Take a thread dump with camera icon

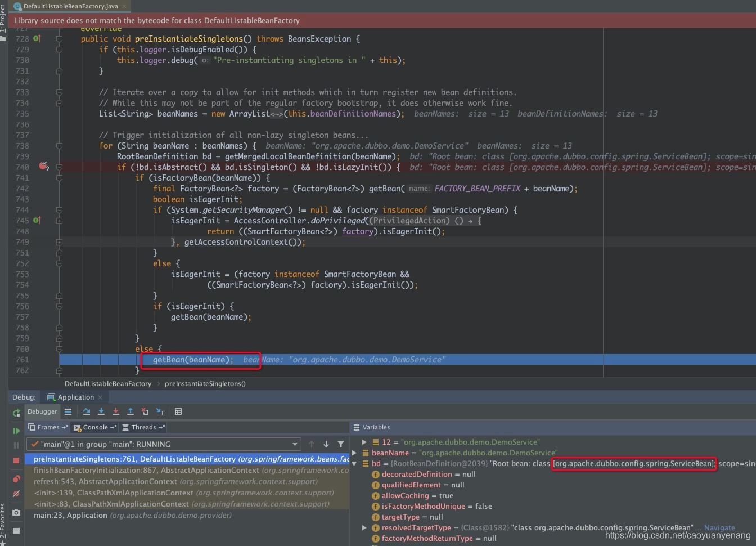pos(16,512)
